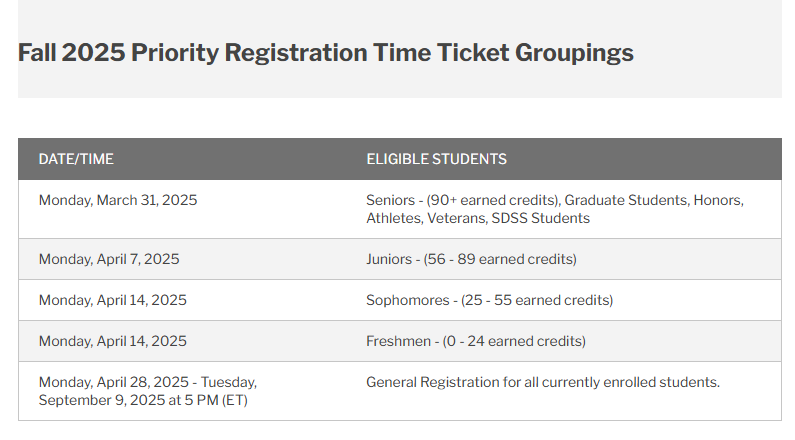Select the Freshmen (0 - 24 earned credits) cell
This screenshot has width=795, height=440.
(475, 341)
